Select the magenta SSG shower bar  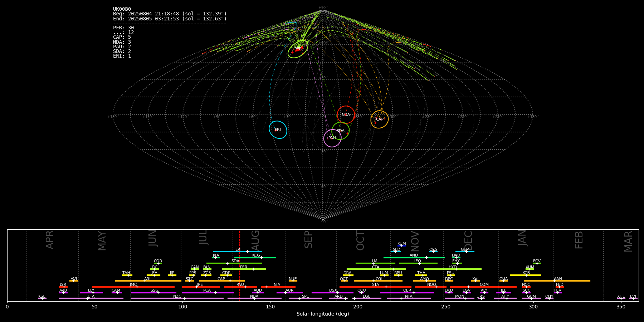click(x=153, y=293)
